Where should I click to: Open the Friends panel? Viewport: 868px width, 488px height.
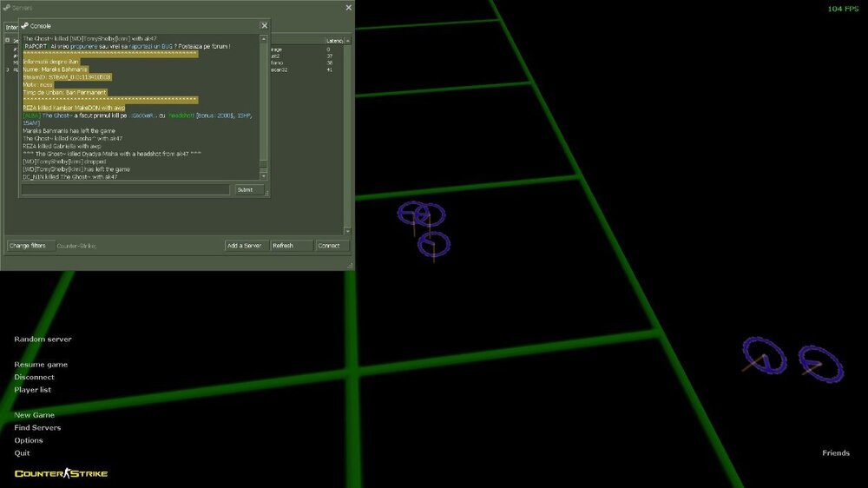pos(836,453)
